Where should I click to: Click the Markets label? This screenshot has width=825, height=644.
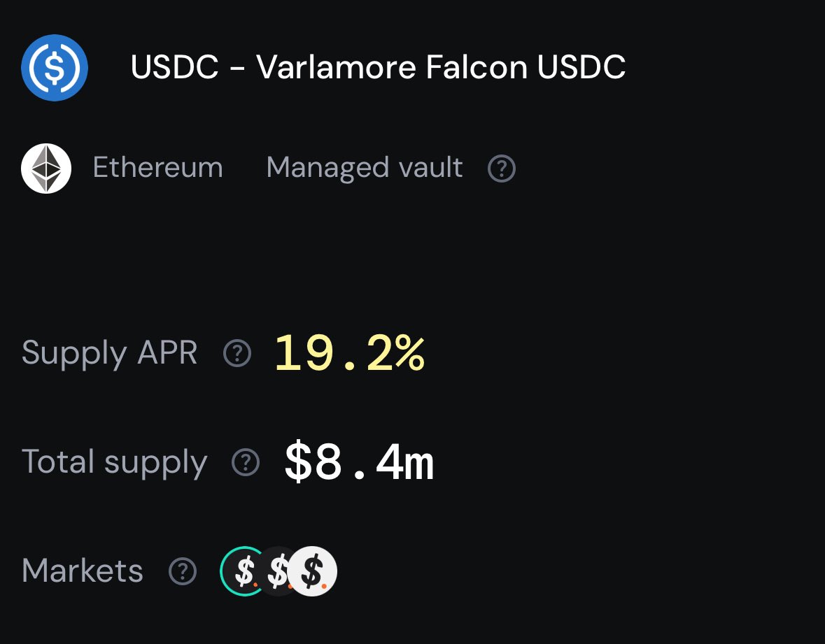tap(82, 571)
